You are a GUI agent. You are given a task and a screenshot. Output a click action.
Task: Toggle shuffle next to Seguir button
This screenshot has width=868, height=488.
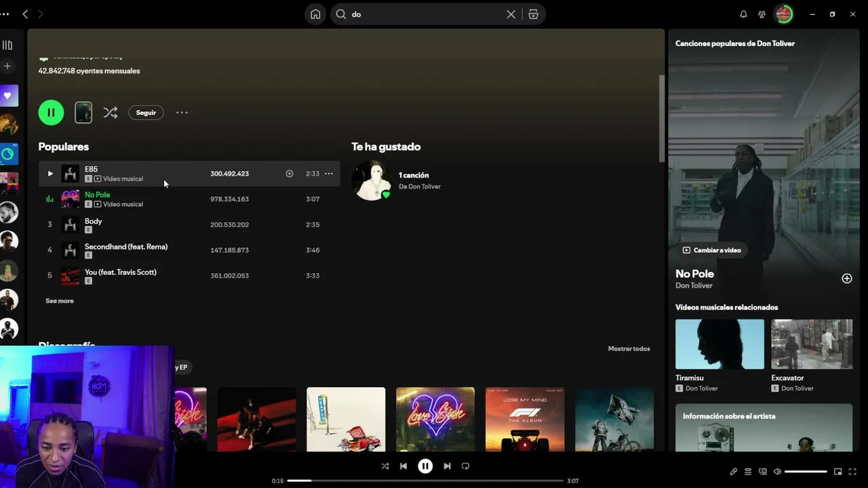click(111, 113)
